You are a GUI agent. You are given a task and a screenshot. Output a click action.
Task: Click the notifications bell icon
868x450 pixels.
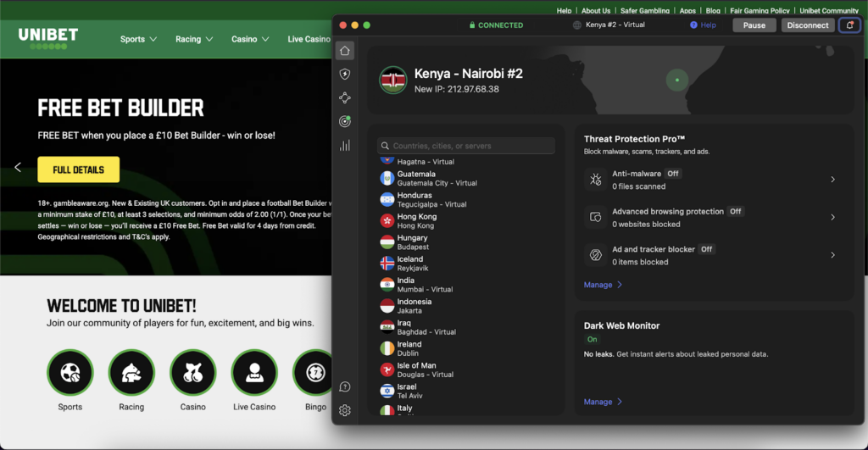tap(849, 25)
